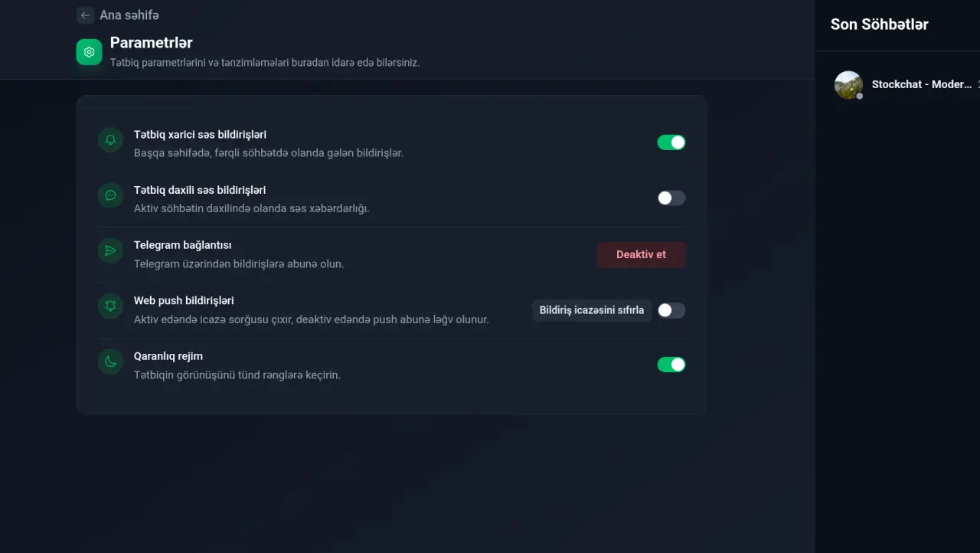Turn on Web push bildirişləri switch
Screen dimensions: 980x553
coord(671,310)
